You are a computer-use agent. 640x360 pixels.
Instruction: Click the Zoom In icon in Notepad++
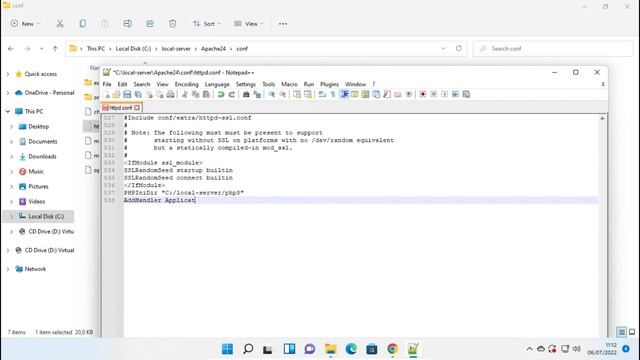point(271,95)
